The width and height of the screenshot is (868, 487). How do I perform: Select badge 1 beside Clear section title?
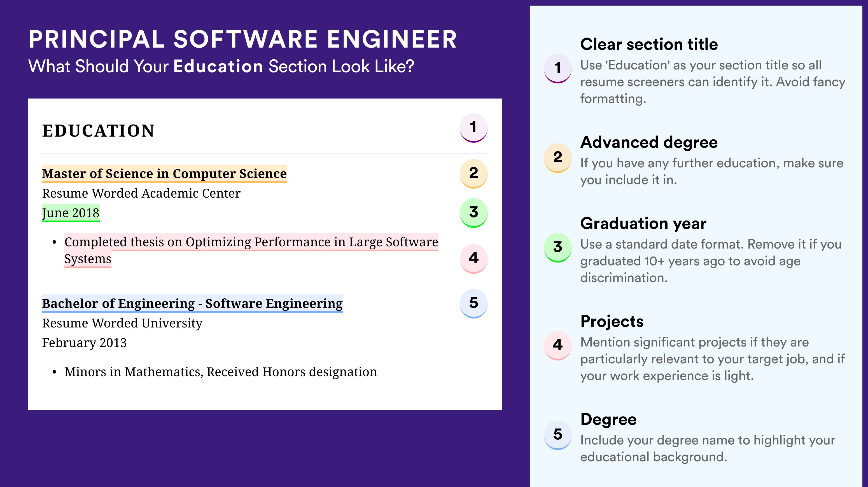[557, 68]
